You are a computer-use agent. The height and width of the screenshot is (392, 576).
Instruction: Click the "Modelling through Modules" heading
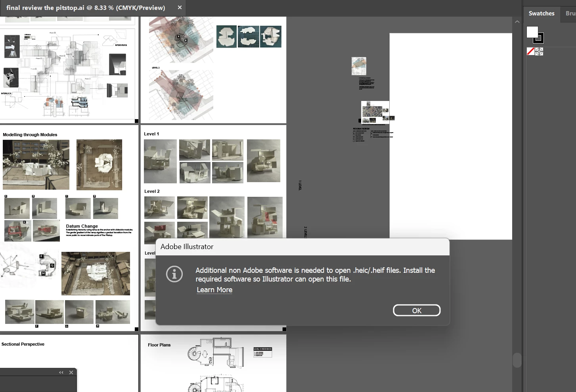coord(30,135)
